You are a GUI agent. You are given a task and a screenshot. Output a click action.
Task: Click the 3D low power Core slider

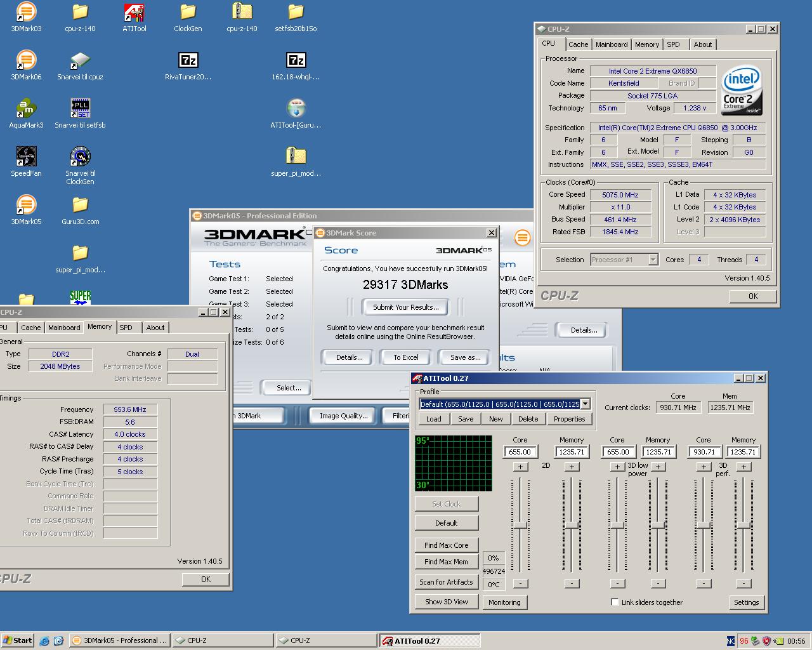point(617,526)
